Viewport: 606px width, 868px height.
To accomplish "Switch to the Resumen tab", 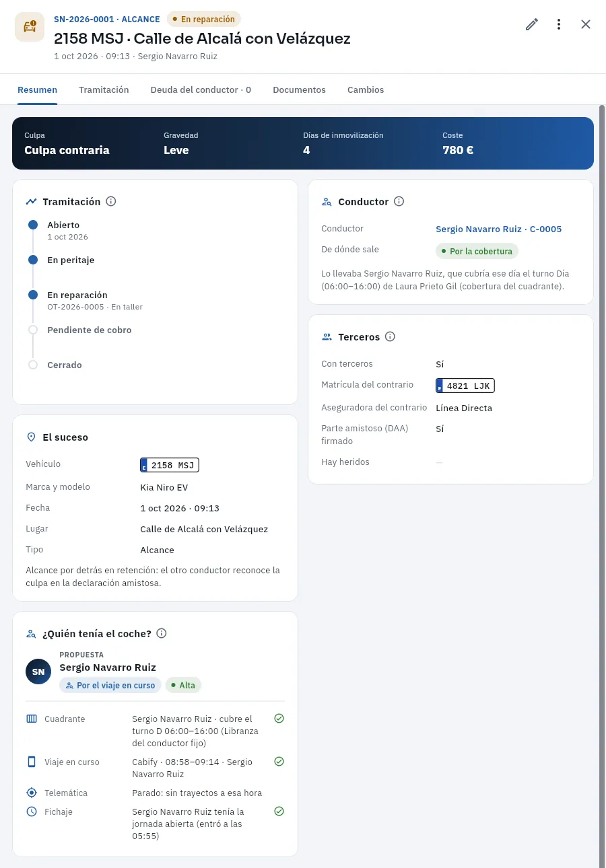I will (x=38, y=89).
